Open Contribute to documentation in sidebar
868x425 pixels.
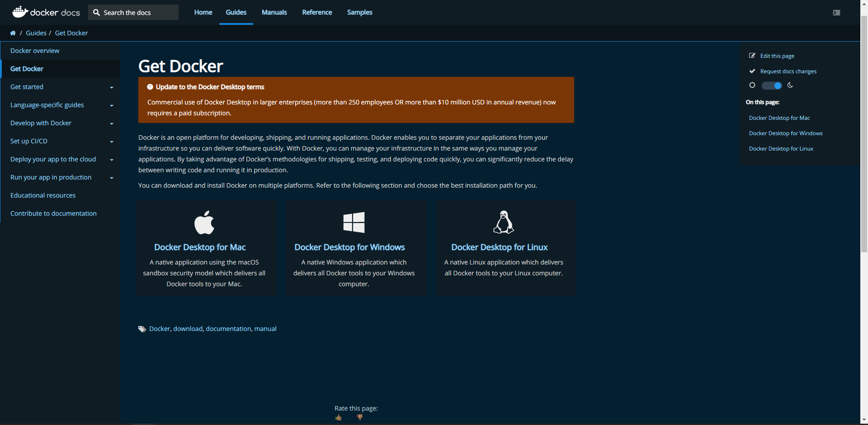pos(53,213)
